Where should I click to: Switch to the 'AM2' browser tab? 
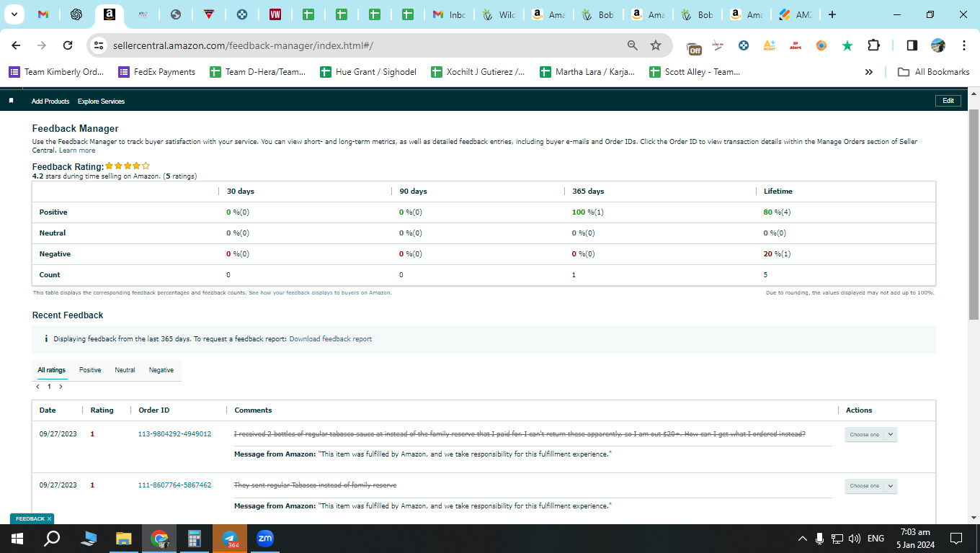pos(794,14)
